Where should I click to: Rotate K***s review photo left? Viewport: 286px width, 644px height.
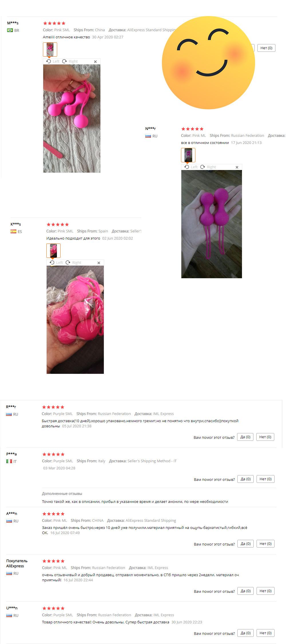[56, 262]
